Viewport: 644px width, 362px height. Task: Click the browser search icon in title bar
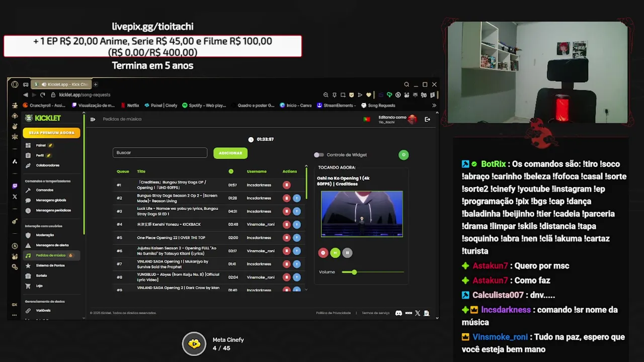click(x=407, y=84)
